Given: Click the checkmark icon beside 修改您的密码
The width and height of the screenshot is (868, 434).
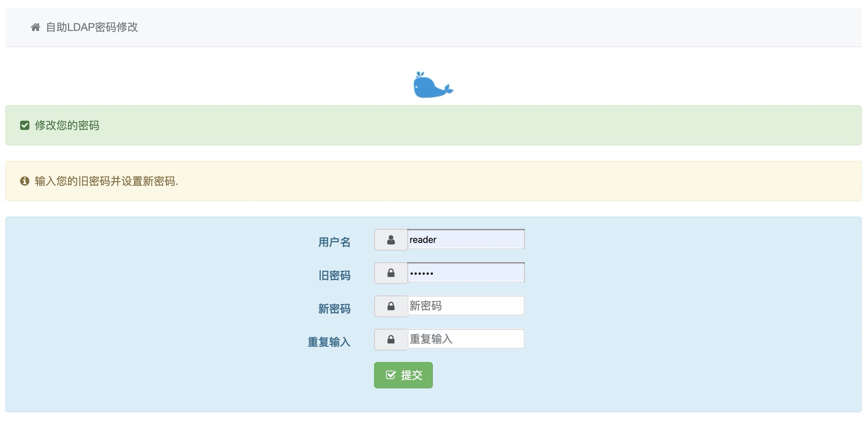Looking at the screenshot, I should pos(25,125).
